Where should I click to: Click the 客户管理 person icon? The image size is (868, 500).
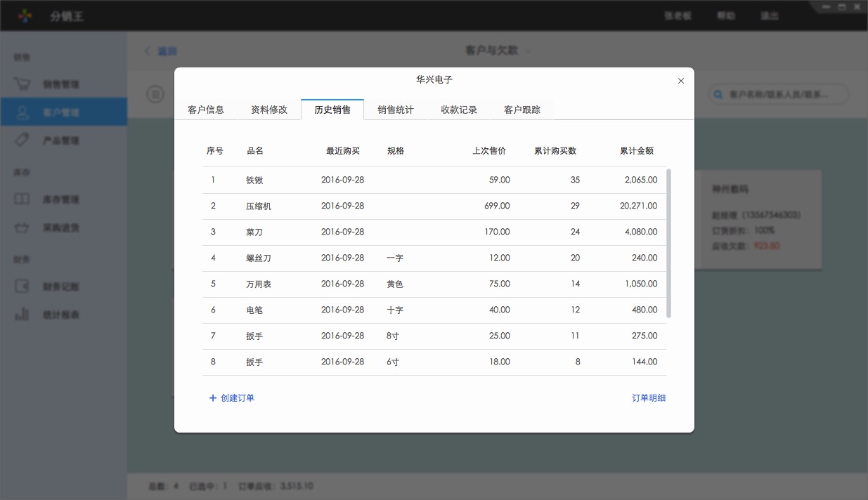pyautogui.click(x=22, y=112)
